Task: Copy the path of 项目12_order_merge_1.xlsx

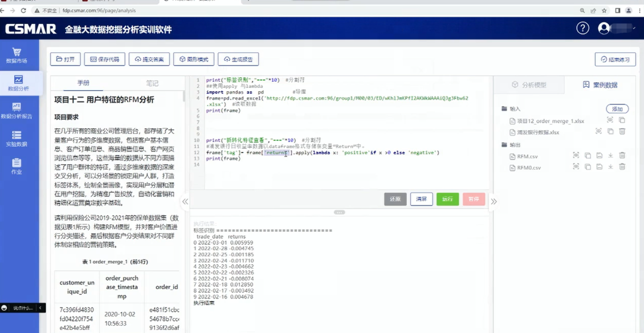Action: [622, 120]
